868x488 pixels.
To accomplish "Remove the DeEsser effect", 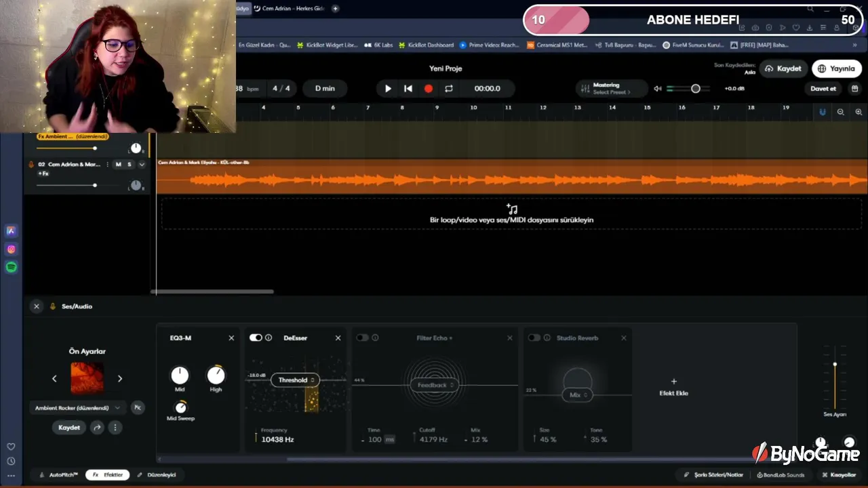I will point(338,338).
